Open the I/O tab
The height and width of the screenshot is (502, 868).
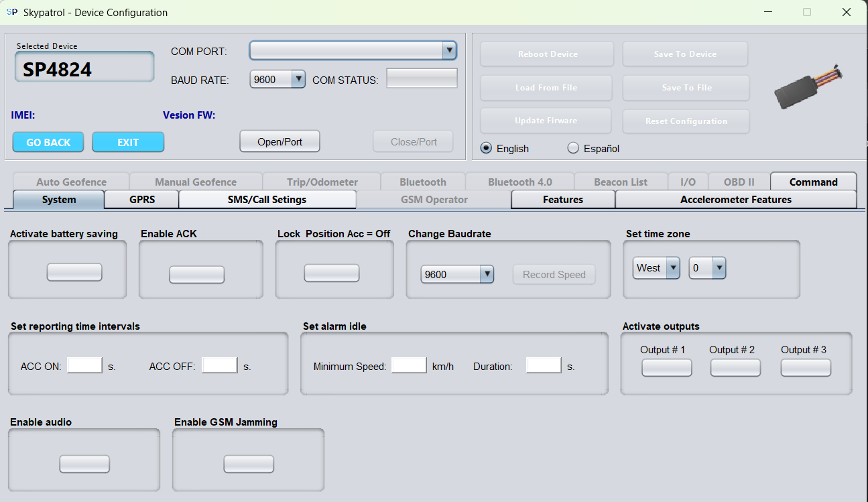[x=688, y=182]
